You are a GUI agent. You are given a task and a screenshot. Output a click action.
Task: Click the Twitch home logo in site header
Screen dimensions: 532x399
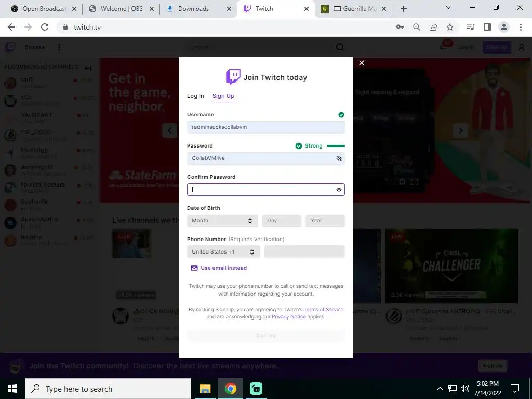pos(10,47)
